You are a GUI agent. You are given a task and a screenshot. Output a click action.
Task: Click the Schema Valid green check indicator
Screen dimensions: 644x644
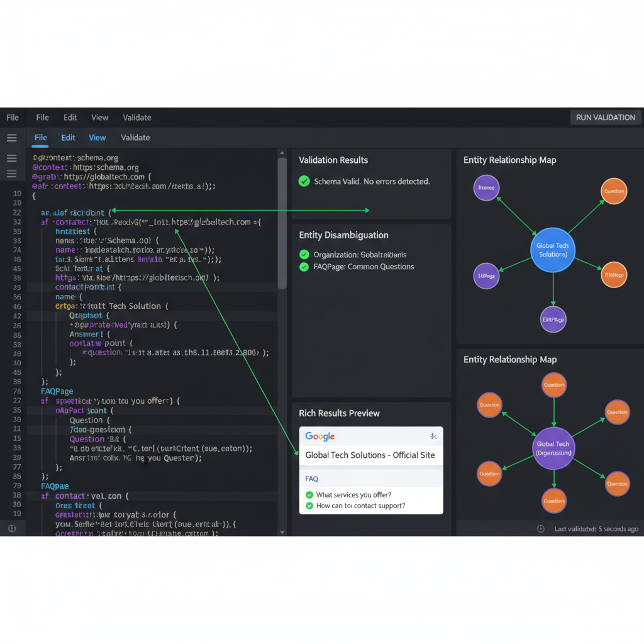(304, 180)
